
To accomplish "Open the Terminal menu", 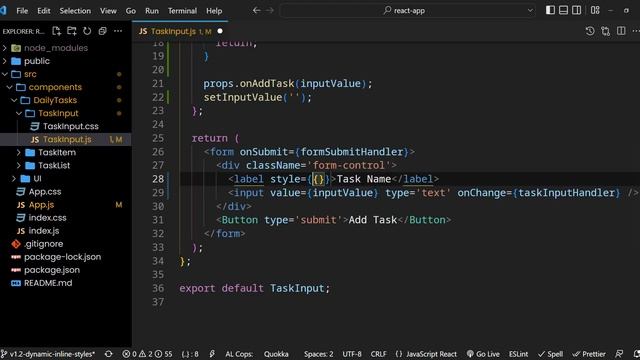I will click(182, 11).
